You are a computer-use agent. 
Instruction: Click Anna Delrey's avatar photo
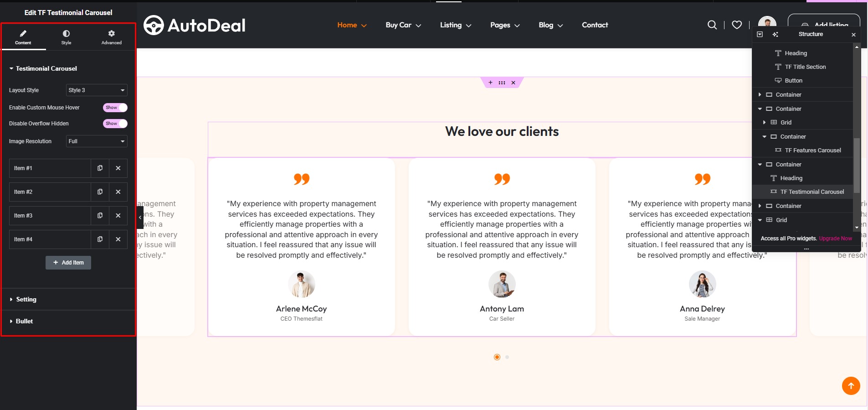pyautogui.click(x=702, y=284)
